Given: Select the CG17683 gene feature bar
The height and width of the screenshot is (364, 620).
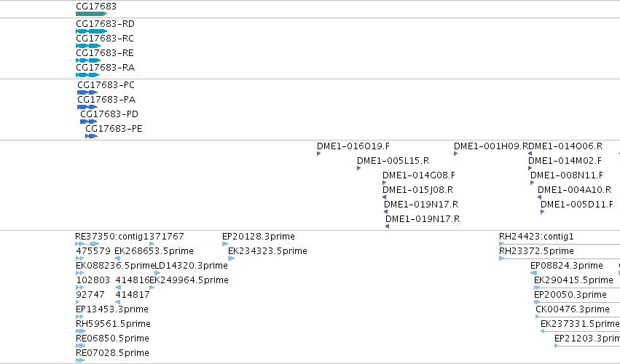Looking at the screenshot, I should (91, 14).
